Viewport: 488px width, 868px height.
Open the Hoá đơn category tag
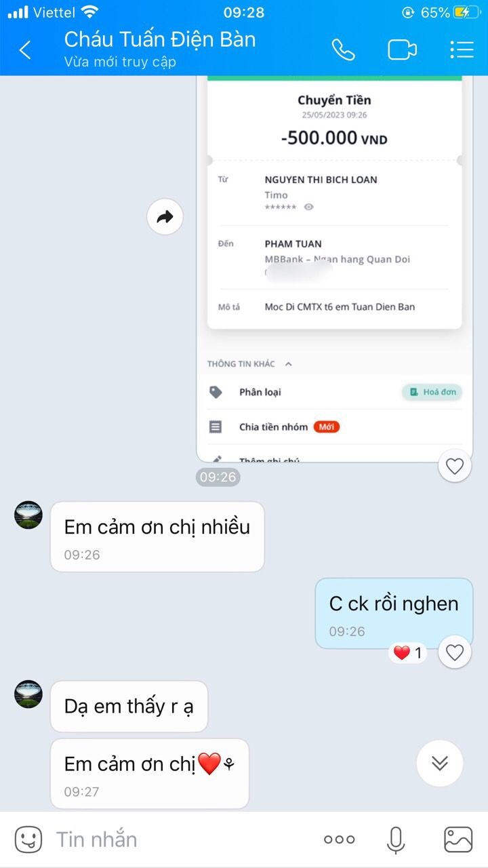click(432, 392)
